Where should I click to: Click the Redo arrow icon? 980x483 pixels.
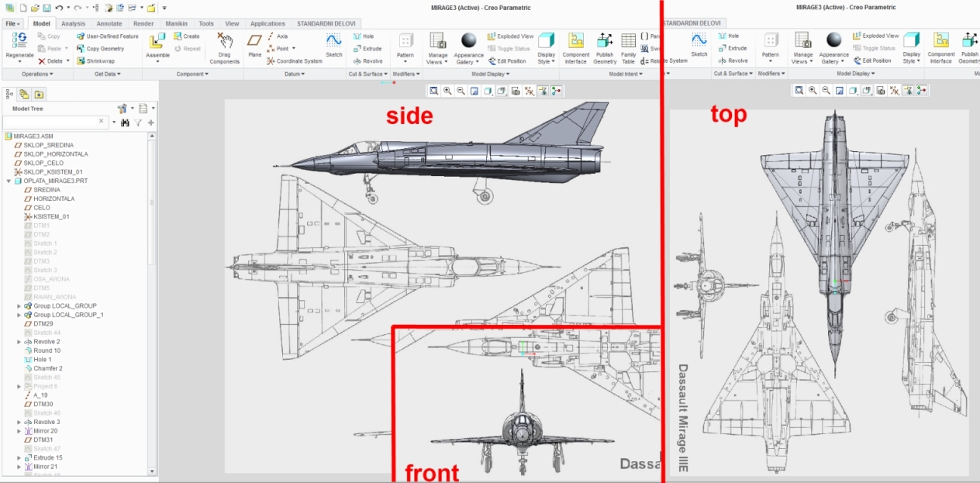click(x=78, y=7)
